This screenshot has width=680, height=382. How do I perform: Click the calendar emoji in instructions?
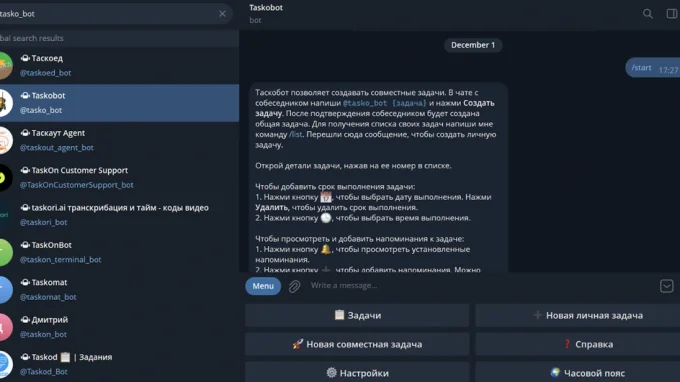[326, 197]
